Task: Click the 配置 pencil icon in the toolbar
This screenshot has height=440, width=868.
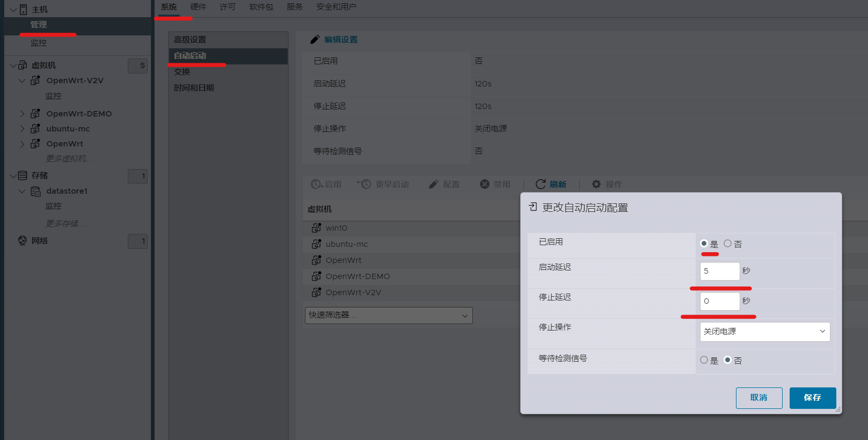Action: (x=434, y=184)
